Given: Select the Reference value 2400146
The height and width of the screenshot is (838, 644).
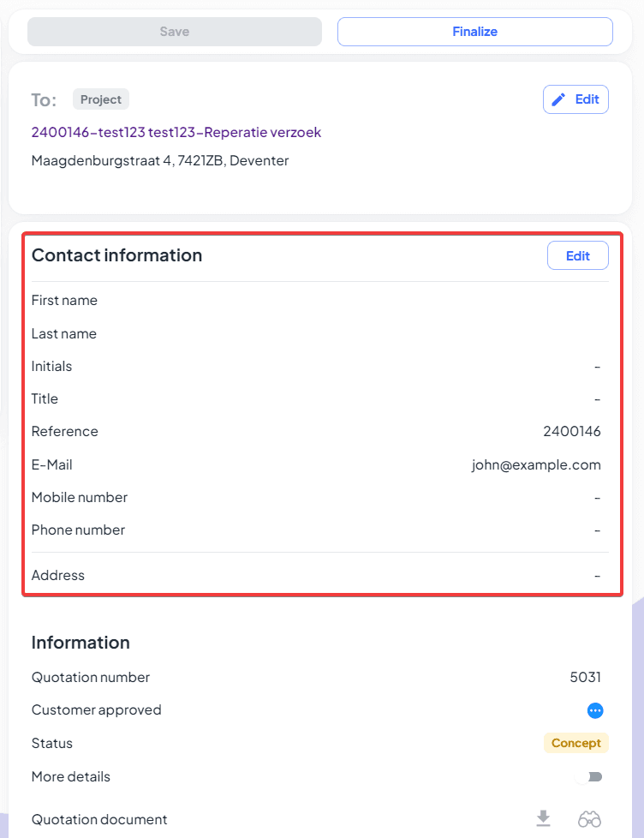Looking at the screenshot, I should coord(572,431).
